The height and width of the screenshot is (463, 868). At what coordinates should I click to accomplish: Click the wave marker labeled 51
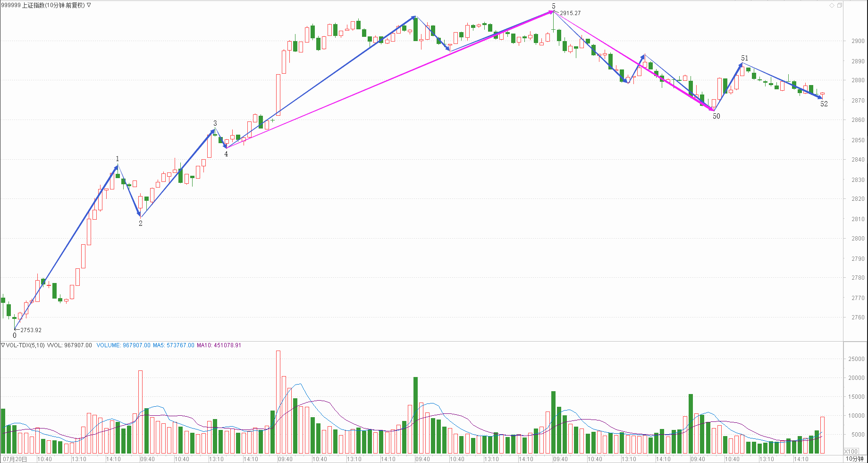pos(744,58)
